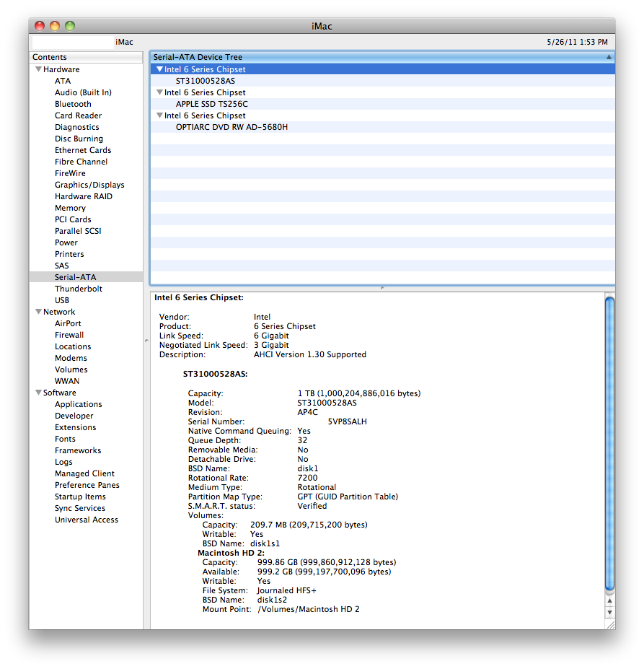
Task: Select Managed Client item
Action: [x=84, y=473]
